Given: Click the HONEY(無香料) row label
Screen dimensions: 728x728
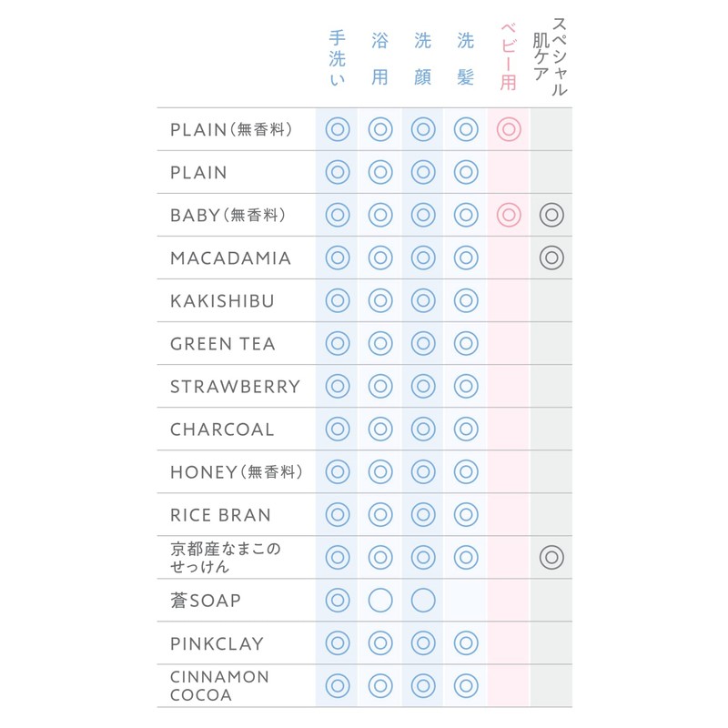Looking at the screenshot, I should pyautogui.click(x=236, y=472).
